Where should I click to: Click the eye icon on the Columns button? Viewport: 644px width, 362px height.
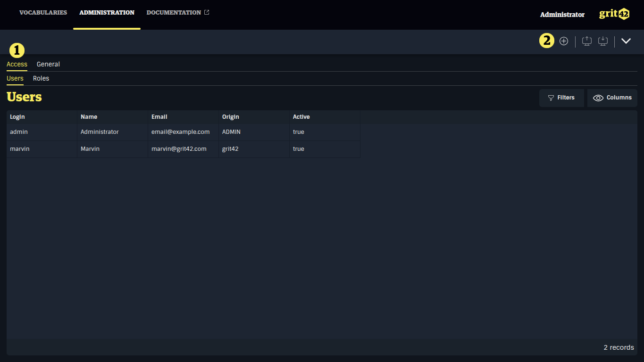598,98
